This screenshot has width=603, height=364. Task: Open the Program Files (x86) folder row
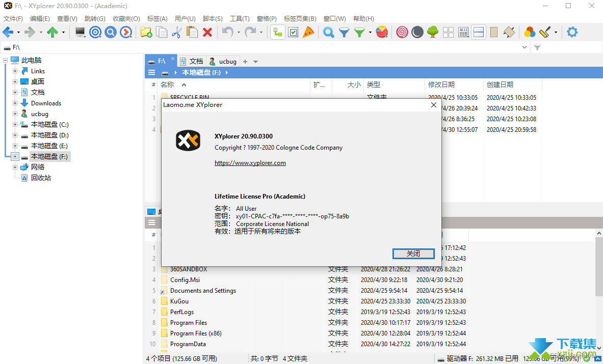(x=196, y=333)
